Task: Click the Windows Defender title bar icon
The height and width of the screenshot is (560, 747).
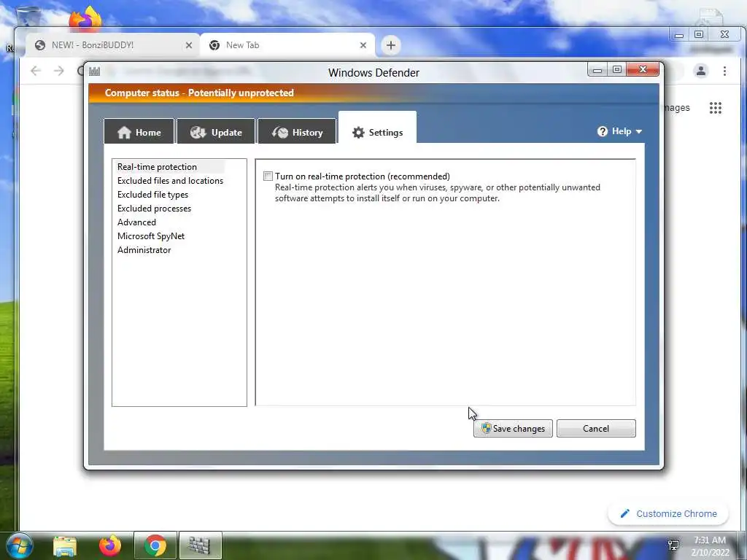Action: 94,71
